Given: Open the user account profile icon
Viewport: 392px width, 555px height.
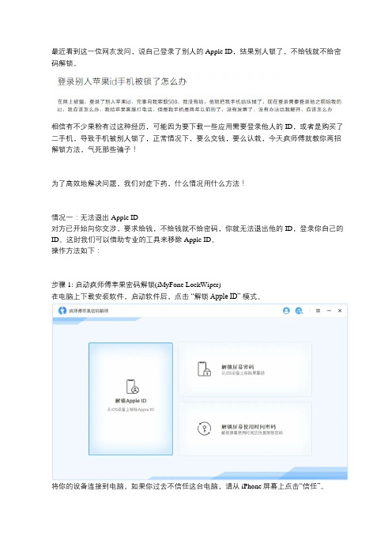Looking at the screenshot, I should pos(286,311).
